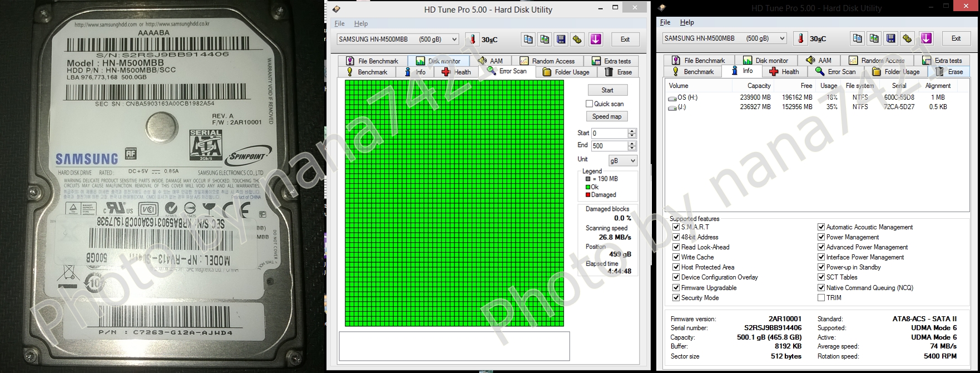
Task: Click HD Tune app icon in right window title bar
Action: (x=662, y=8)
